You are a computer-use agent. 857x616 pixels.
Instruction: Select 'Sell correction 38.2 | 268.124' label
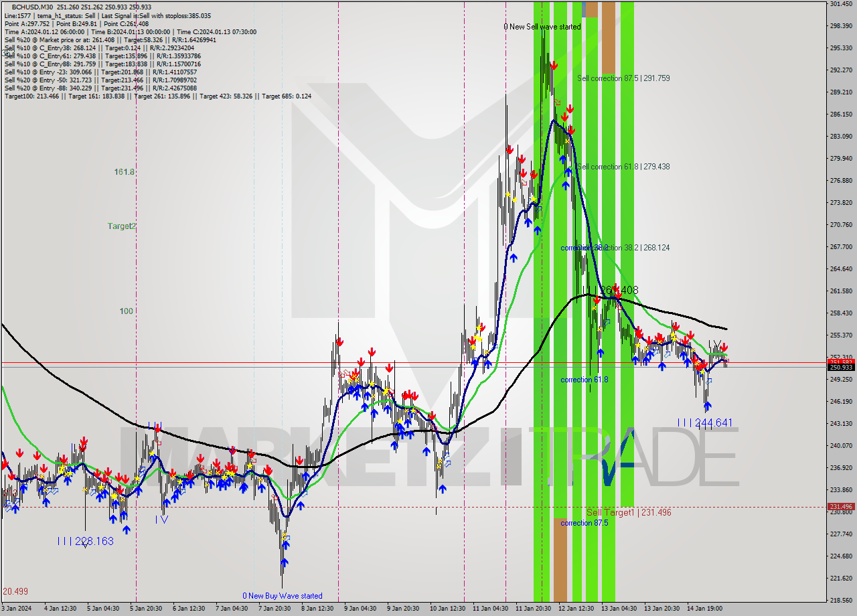tap(623, 248)
